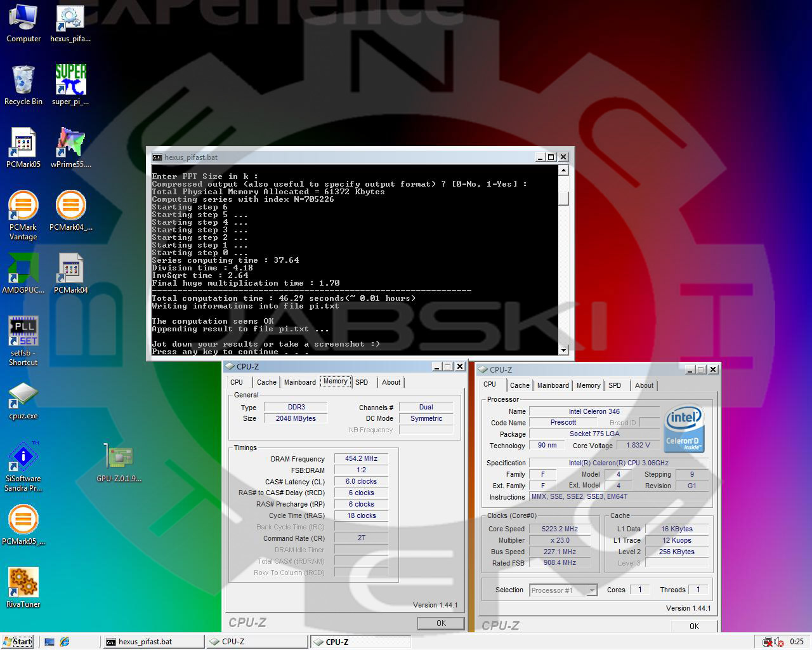The width and height of the screenshot is (812, 650).
Task: Click OK in the Memory CPU-Z window
Action: coord(441,623)
